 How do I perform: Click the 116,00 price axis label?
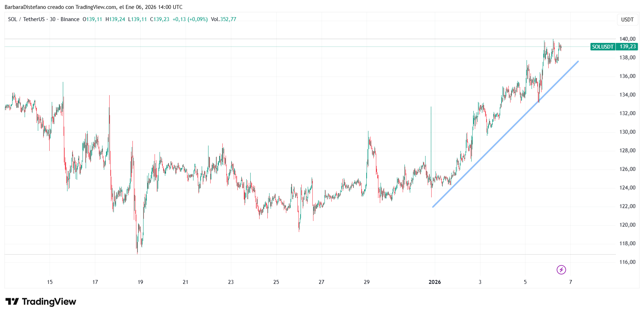click(x=627, y=262)
